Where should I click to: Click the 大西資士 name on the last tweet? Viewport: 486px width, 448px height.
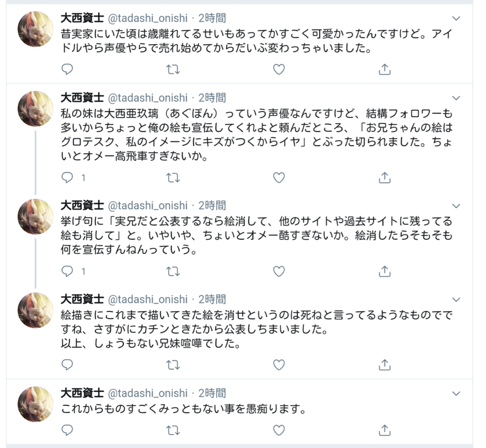point(82,393)
